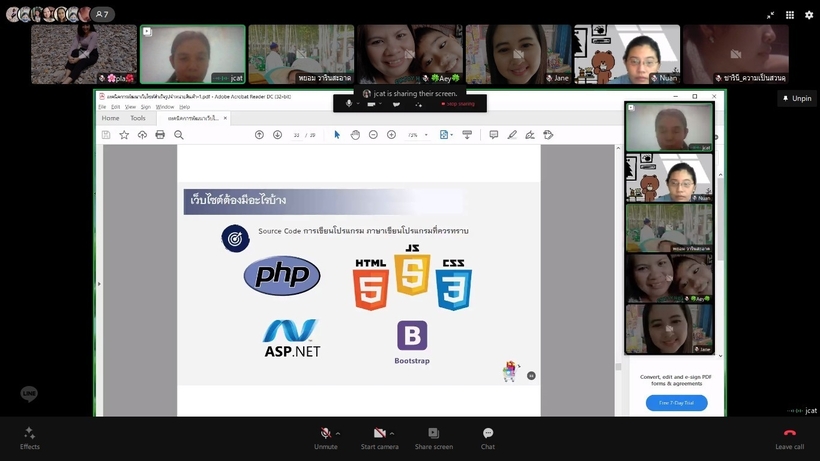Switch to the Tools tab in Acrobat
820x461 pixels.
pos(138,118)
